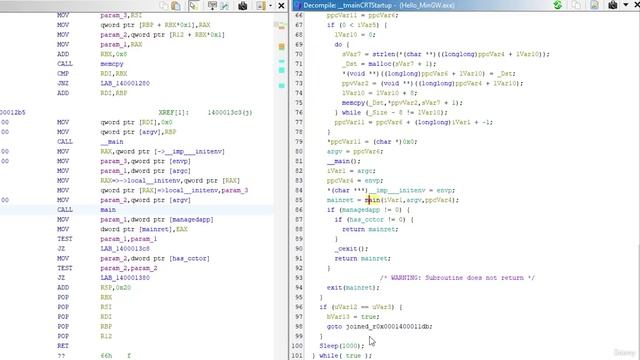Select the ADD RSP,0x28 instruction
The image size is (640, 360).
click(x=94, y=287)
